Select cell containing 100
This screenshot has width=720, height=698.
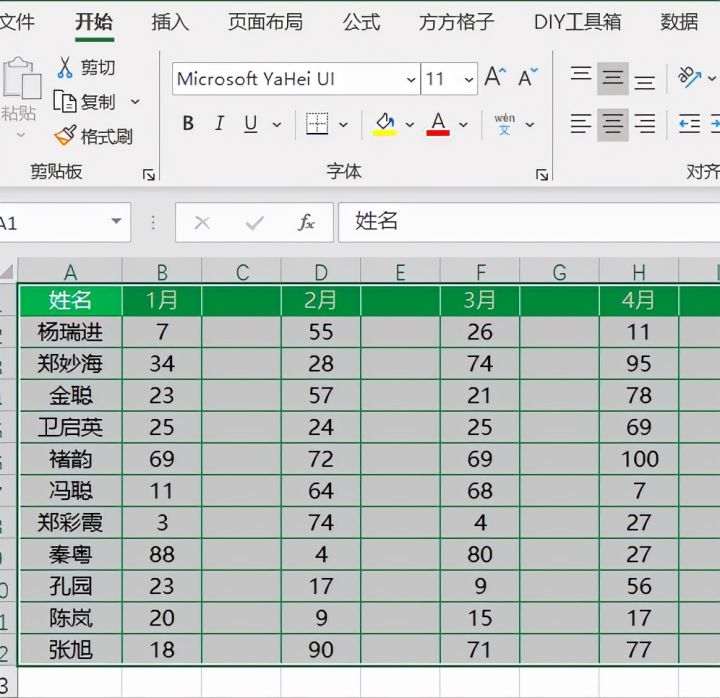pos(639,459)
